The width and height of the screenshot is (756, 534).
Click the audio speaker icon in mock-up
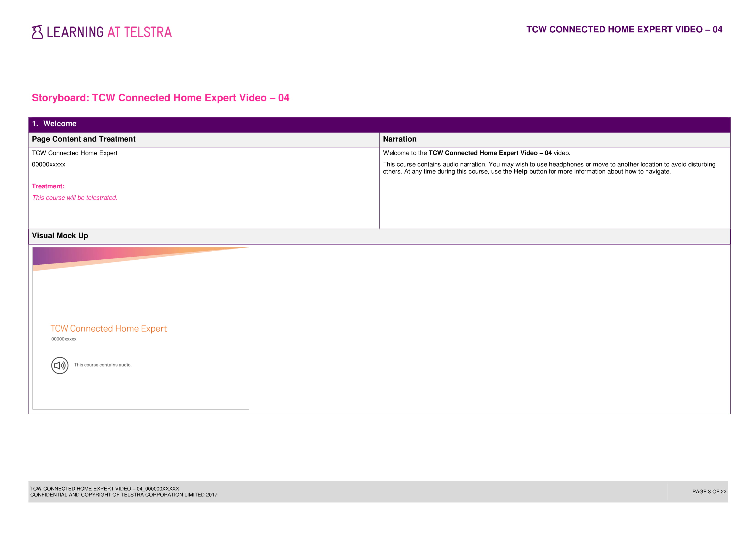[60, 365]
